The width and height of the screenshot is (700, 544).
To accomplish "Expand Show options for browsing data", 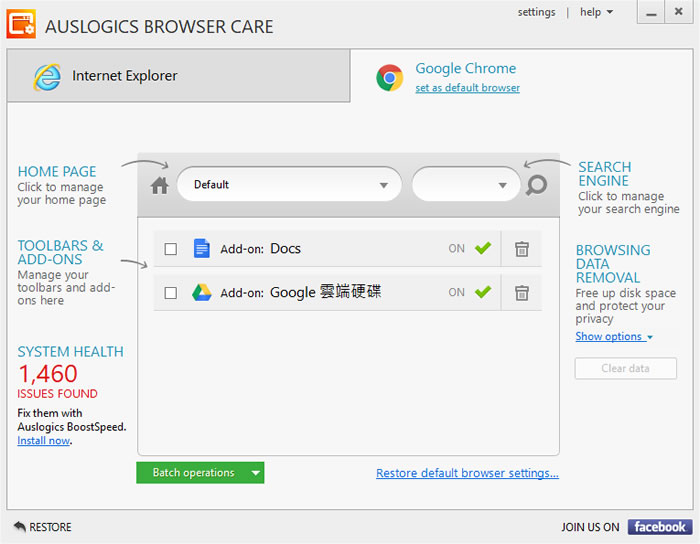I will coord(613,337).
